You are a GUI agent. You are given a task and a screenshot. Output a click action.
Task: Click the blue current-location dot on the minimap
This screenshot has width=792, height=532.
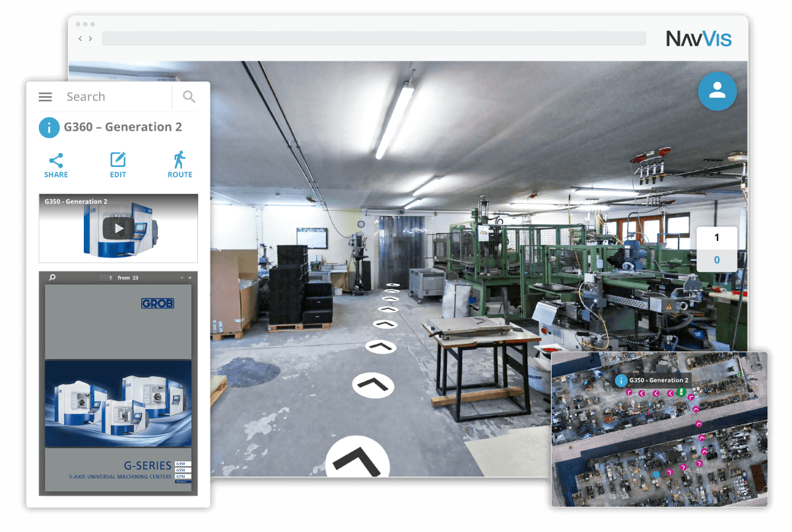(655, 474)
